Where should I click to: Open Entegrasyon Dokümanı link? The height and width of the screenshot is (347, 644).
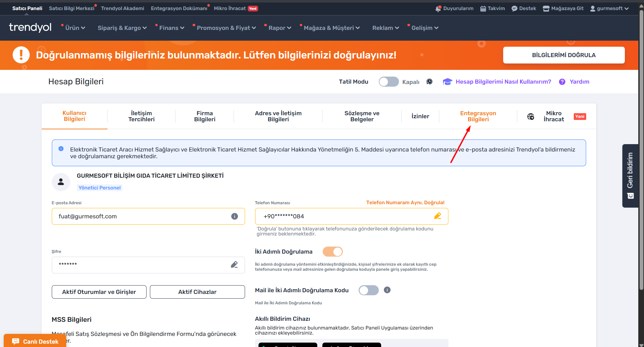pyautogui.click(x=179, y=8)
